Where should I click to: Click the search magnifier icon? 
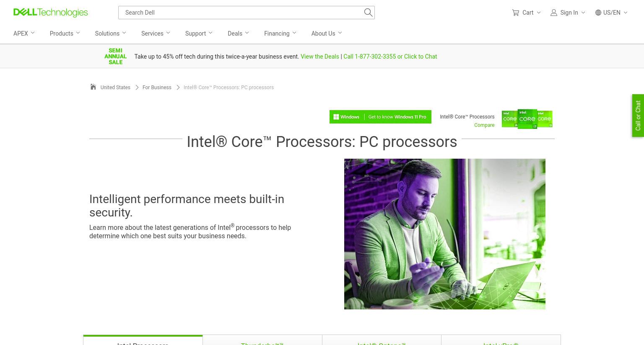(x=368, y=13)
